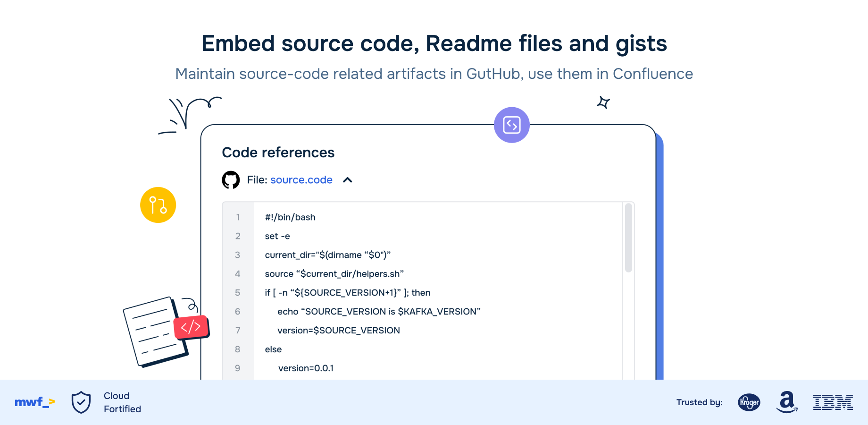The width and height of the screenshot is (868, 425).
Task: Click the Kroger logo
Action: (x=749, y=402)
